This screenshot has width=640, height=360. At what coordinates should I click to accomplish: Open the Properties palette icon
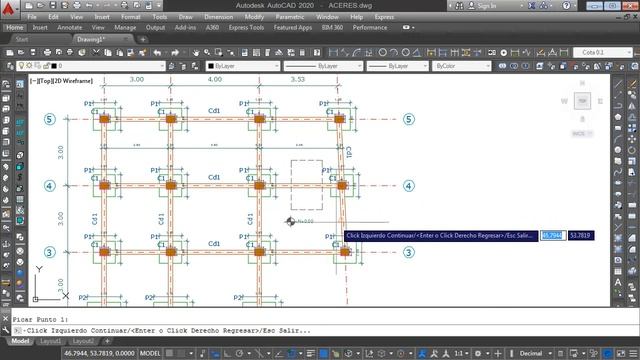(244, 52)
